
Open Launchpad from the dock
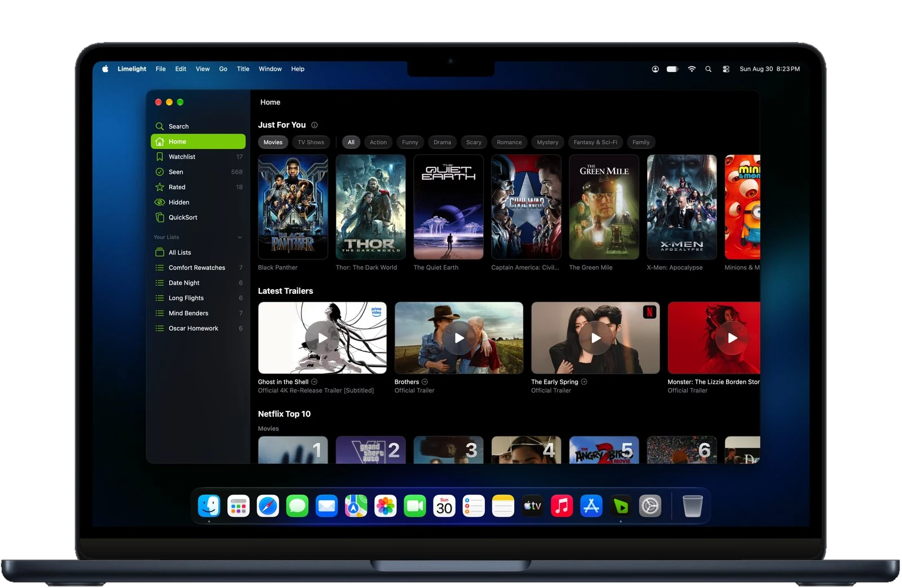(238, 506)
